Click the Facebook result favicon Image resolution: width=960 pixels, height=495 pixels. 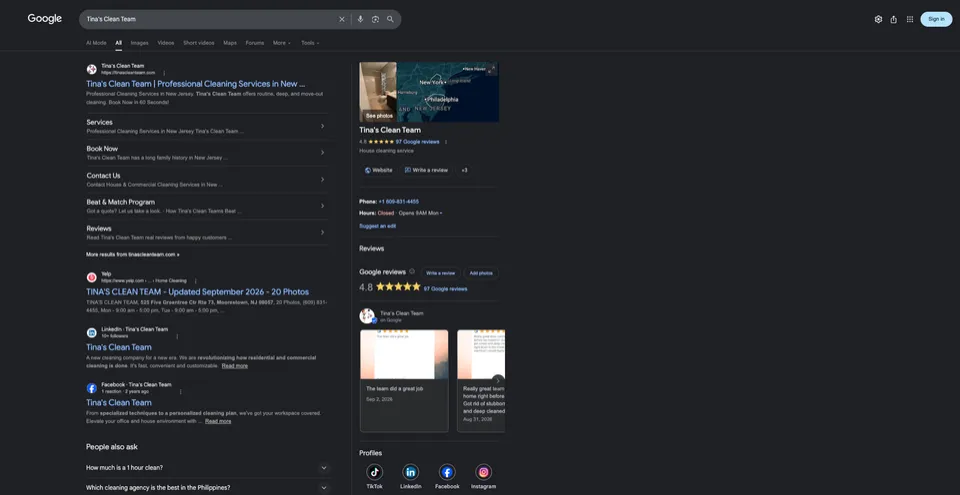click(x=92, y=388)
